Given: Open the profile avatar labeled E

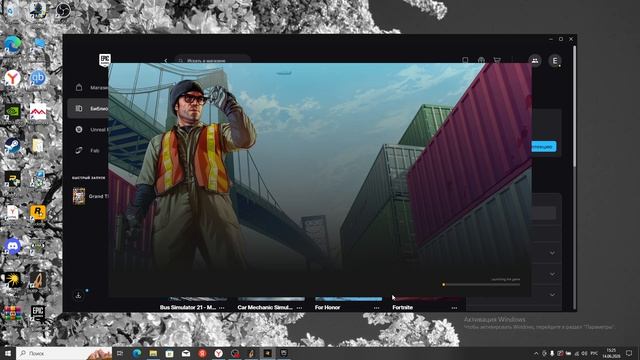Looking at the screenshot, I should coord(555,61).
